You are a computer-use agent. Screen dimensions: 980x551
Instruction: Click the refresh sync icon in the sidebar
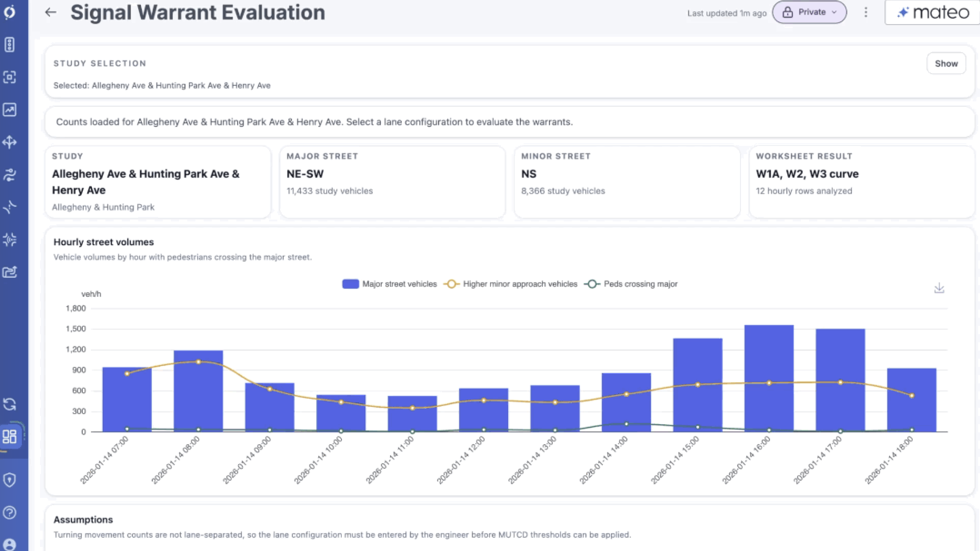click(x=10, y=404)
